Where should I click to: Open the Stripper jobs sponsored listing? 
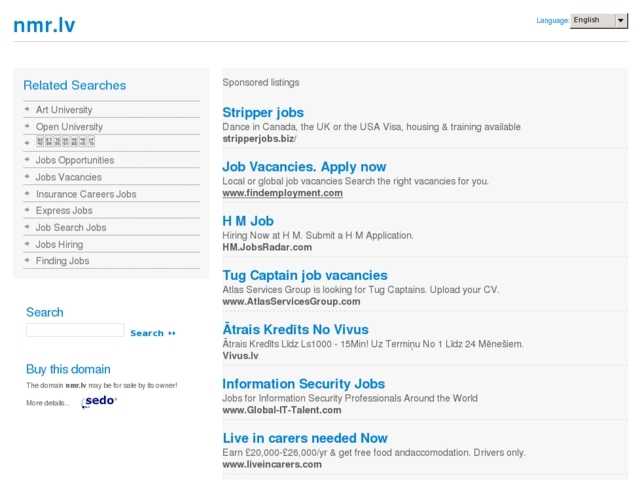(x=263, y=112)
